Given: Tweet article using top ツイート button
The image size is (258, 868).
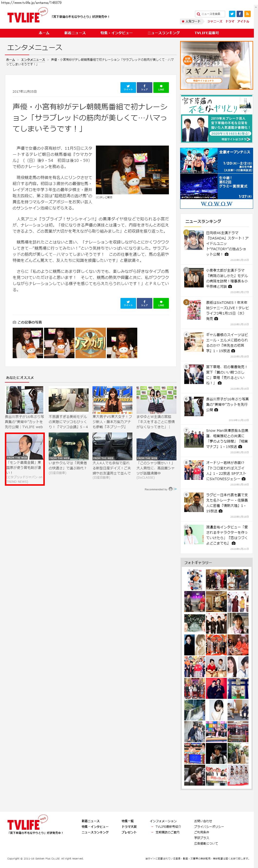Looking at the screenshot, I should point(128,87).
